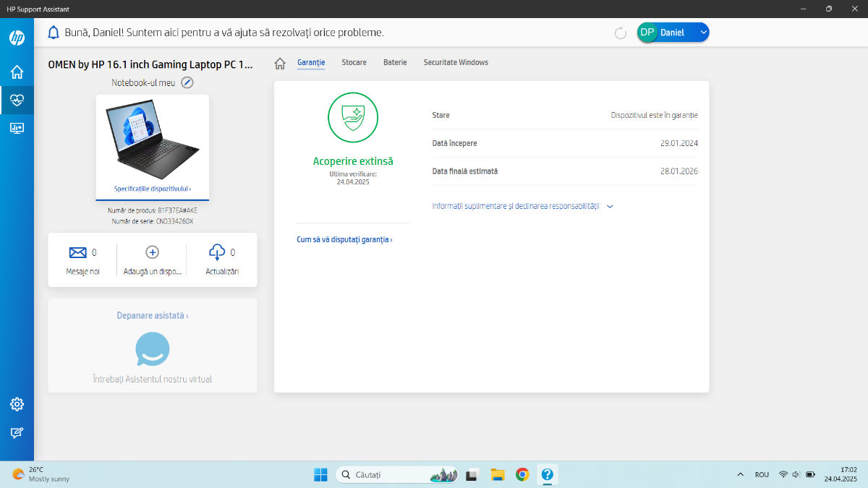Click the date 29.01.2024
The width and height of the screenshot is (868, 488).
(x=679, y=143)
